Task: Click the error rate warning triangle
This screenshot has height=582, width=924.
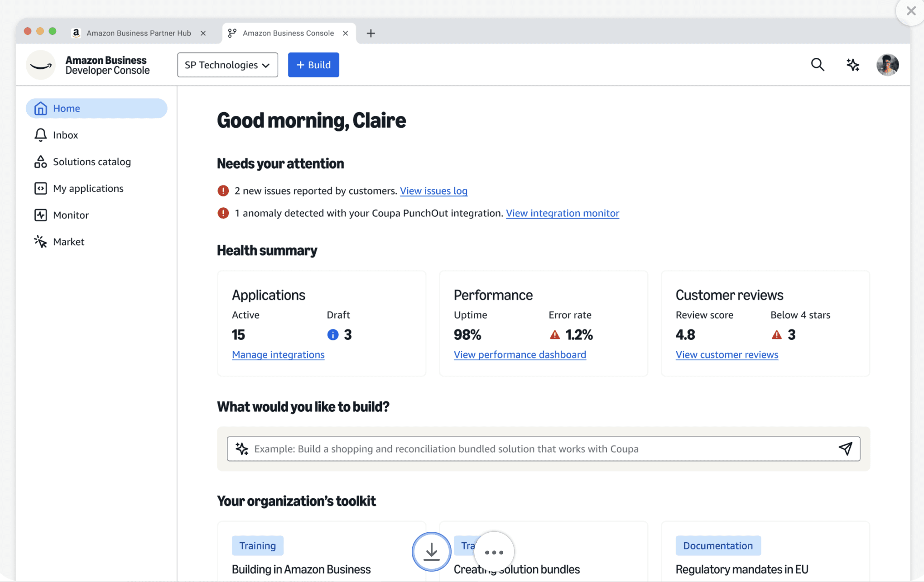Action: point(554,334)
